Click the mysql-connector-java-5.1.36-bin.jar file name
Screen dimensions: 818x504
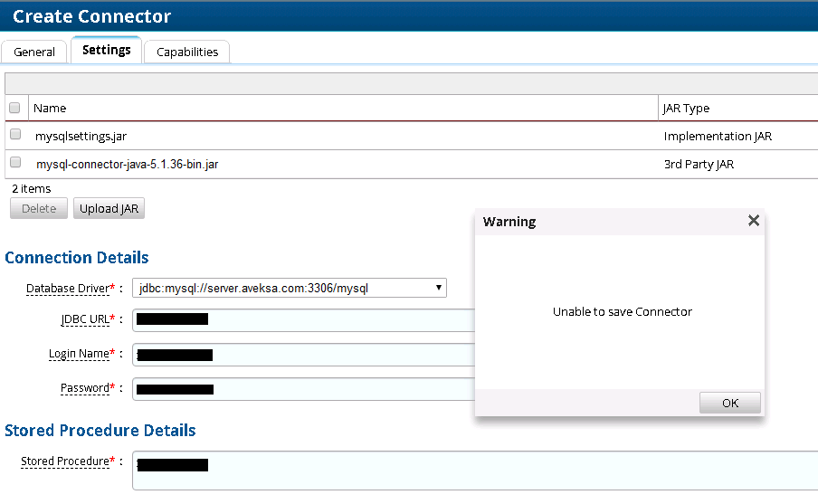coord(127,164)
